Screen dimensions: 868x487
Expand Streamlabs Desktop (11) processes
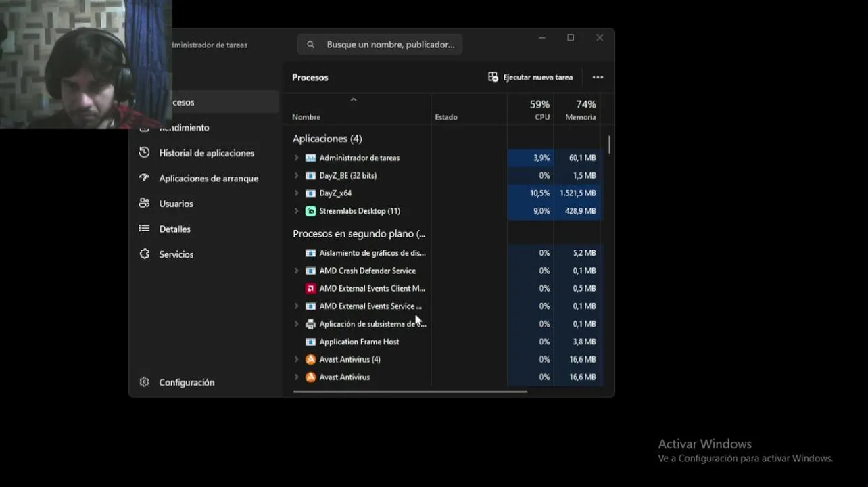tap(296, 211)
